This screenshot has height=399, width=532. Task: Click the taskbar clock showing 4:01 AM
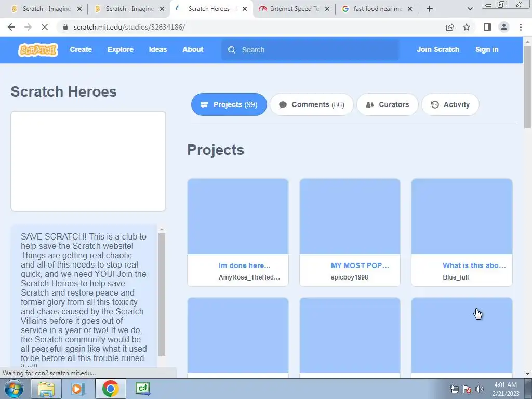[506, 389]
